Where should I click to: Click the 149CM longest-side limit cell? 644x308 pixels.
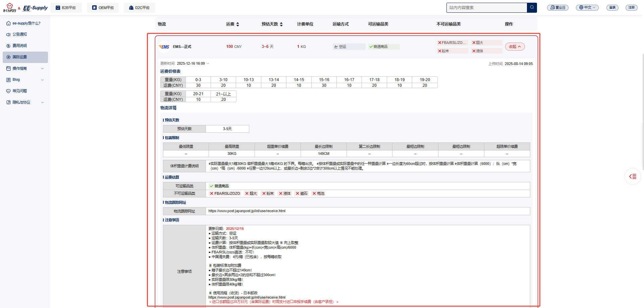pyautogui.click(x=324, y=153)
